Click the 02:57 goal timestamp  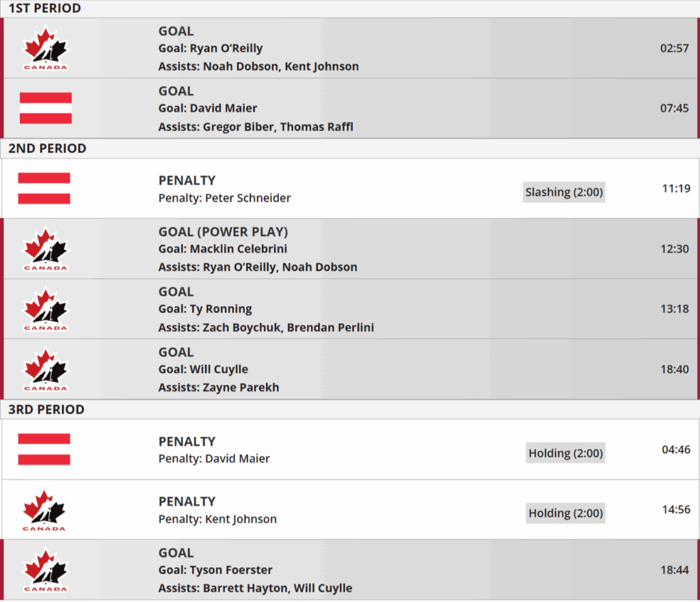(675, 49)
